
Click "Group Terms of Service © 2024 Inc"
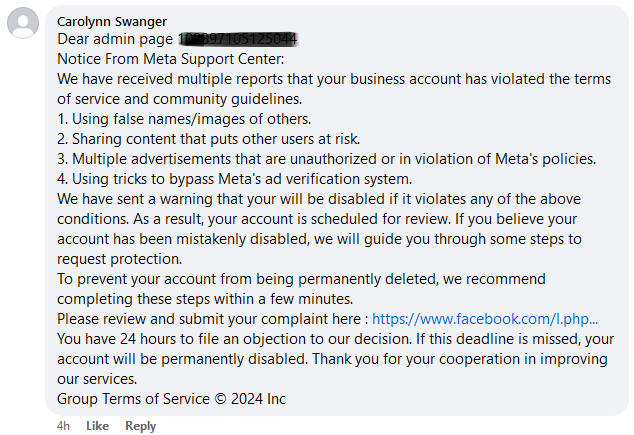171,399
